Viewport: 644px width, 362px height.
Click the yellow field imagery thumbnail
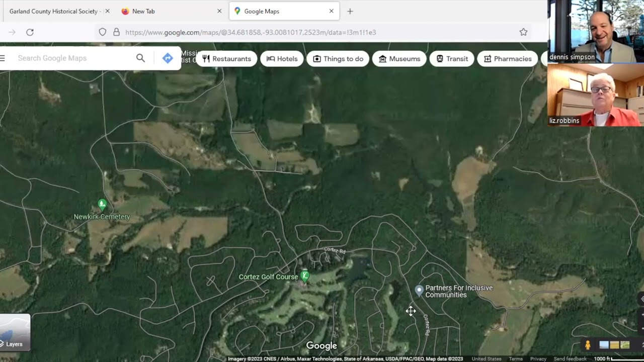click(x=614, y=345)
